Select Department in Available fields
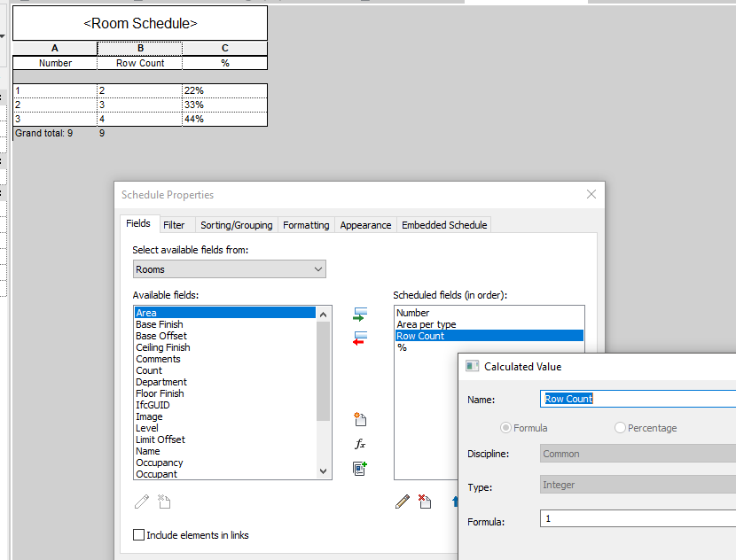736x560 pixels. pos(225,382)
